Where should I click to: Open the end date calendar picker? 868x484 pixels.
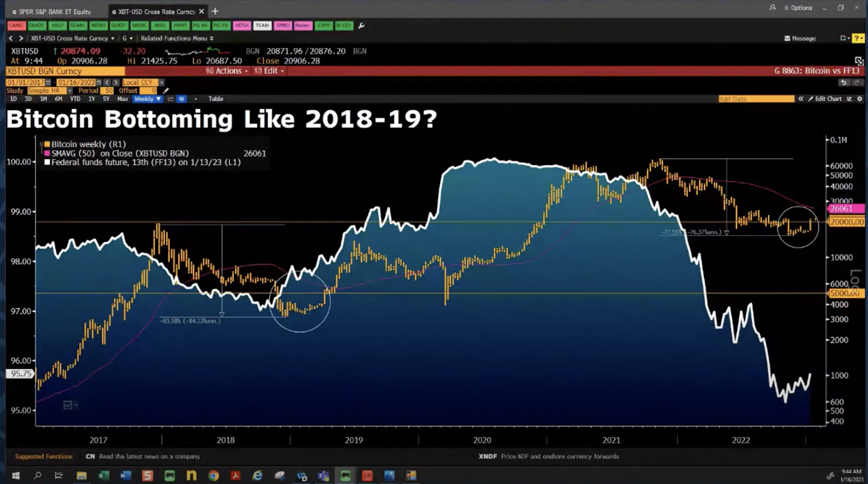[x=99, y=83]
